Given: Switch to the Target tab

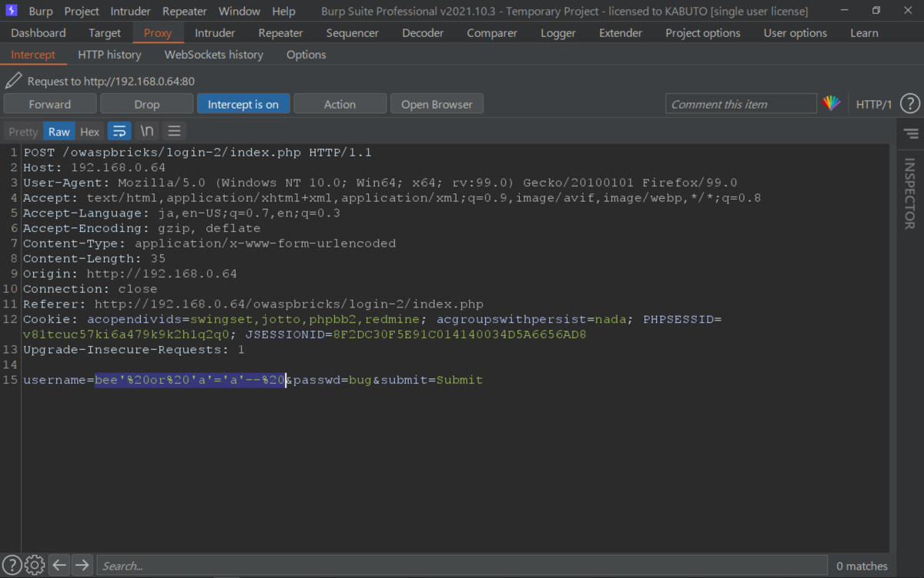Looking at the screenshot, I should [x=105, y=33].
